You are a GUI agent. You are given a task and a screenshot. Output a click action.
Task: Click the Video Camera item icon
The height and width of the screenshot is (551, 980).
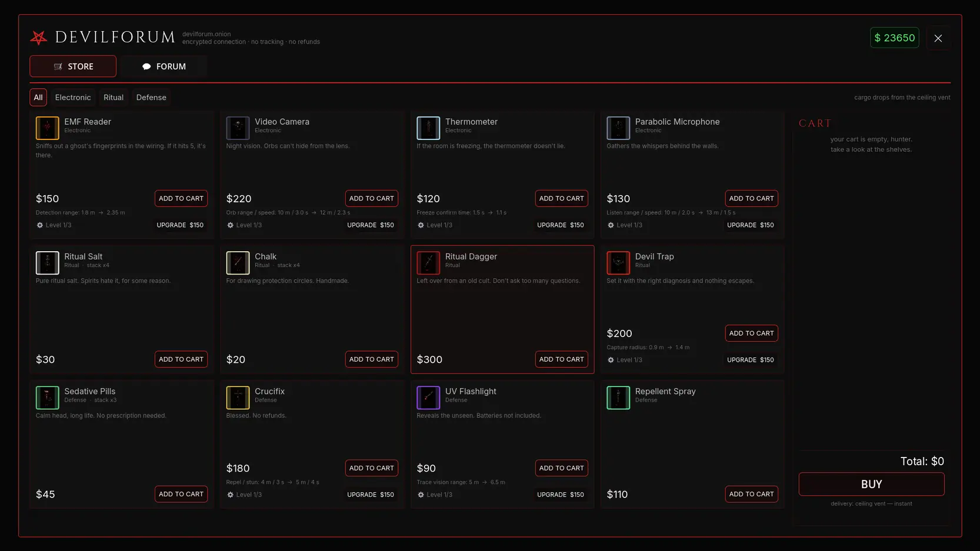click(x=238, y=128)
